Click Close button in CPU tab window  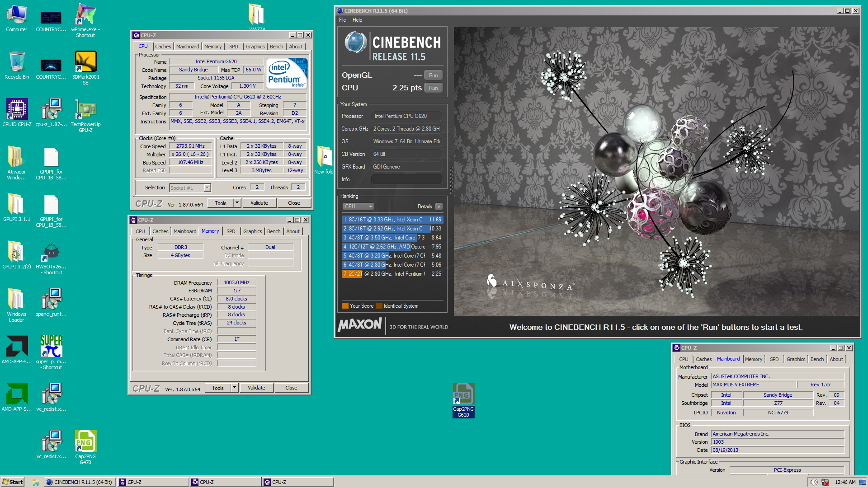(x=294, y=203)
